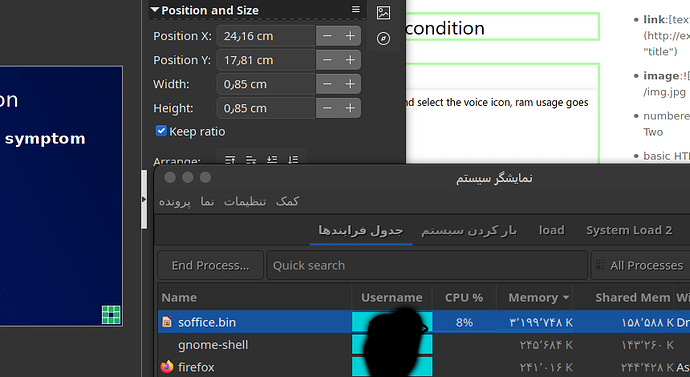Image resolution: width=690 pixels, height=377 pixels.
Task: Click firefox memory value ۲۴۱٬۰۱۶ K
Action: pyautogui.click(x=546, y=367)
